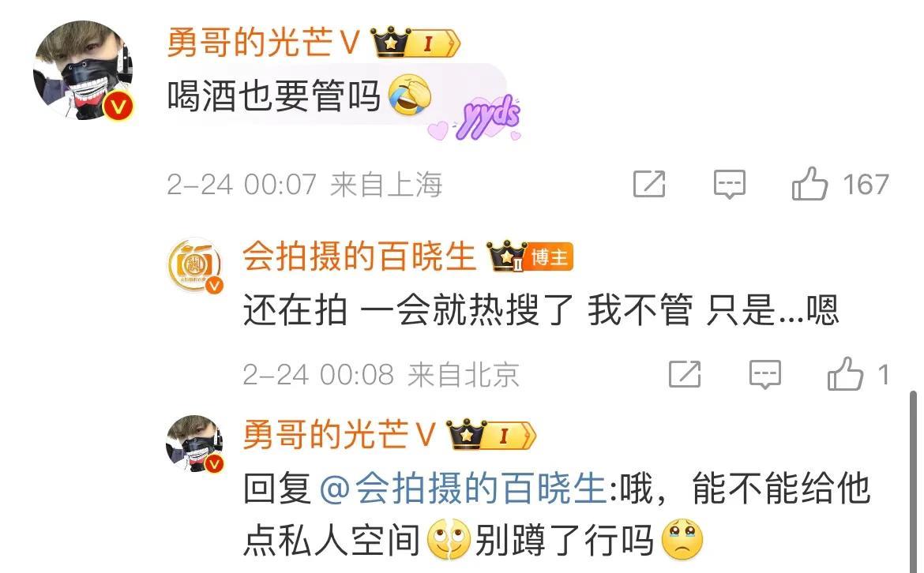
Task: Like the comment with 167 likes
Action: 809,184
